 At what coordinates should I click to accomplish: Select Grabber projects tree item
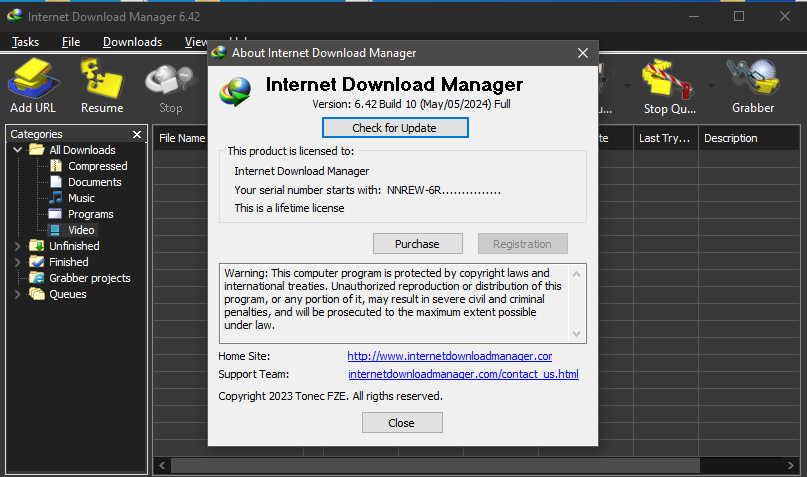coord(90,278)
